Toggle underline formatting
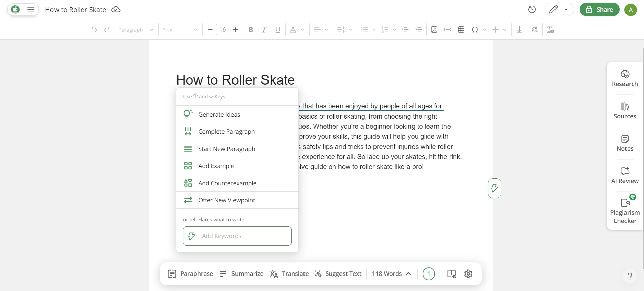Viewport: 644px width, 291px height. coord(278,30)
